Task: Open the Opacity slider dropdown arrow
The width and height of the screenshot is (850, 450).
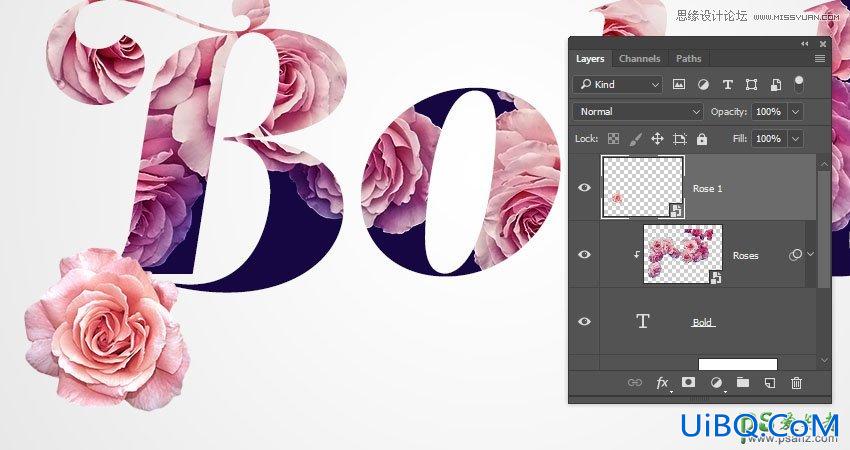Action: pos(795,112)
